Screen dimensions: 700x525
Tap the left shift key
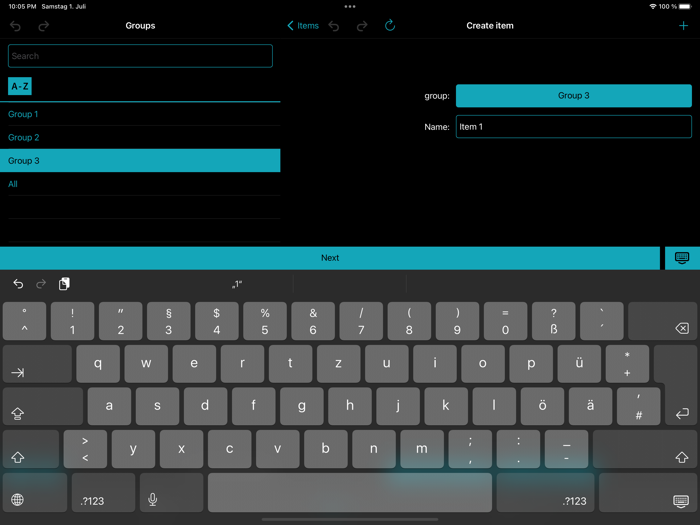[x=31, y=449]
